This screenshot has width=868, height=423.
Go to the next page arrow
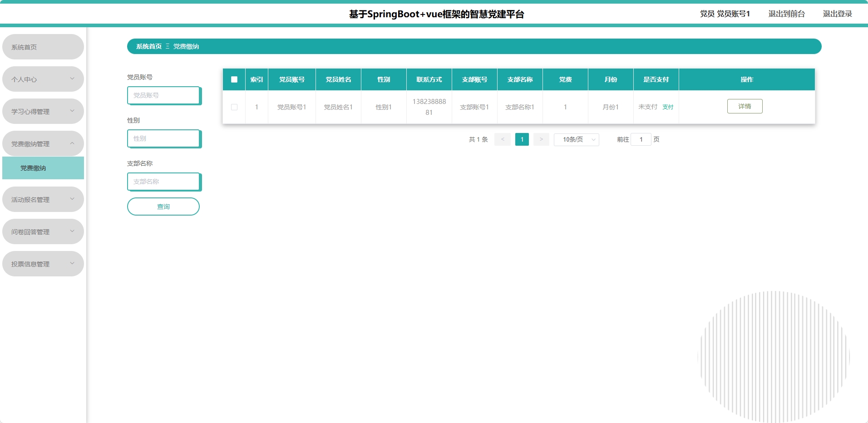point(541,139)
